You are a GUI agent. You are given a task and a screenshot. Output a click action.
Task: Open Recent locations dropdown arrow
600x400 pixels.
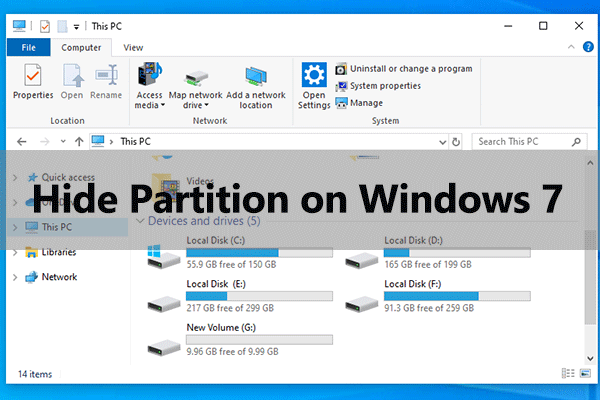tap(63, 142)
